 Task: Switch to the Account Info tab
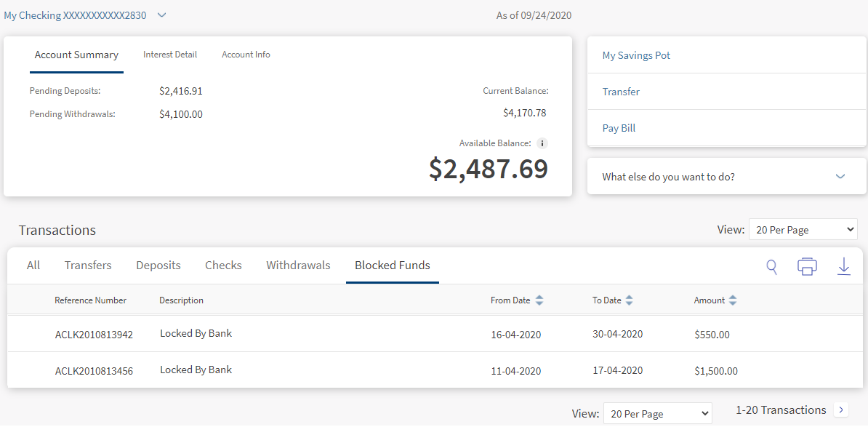pos(246,55)
